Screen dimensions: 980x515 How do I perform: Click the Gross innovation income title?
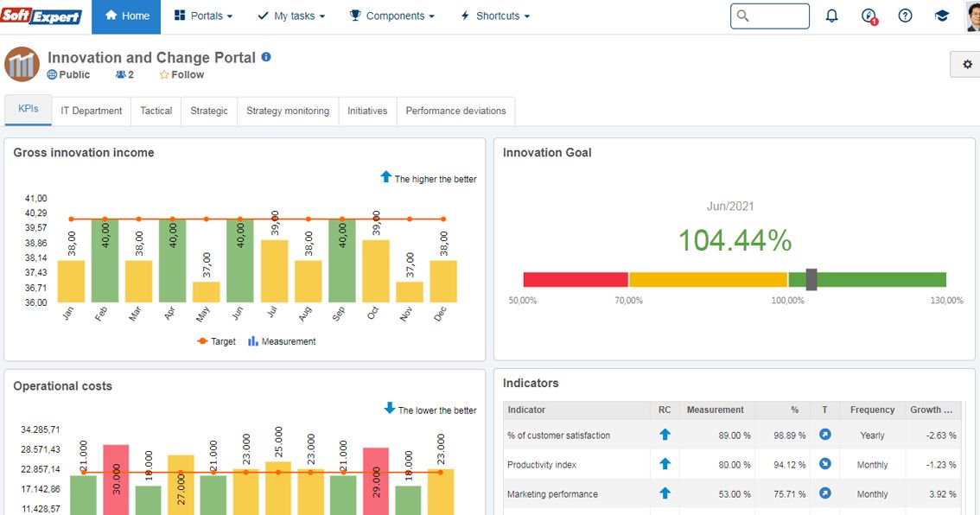tap(84, 152)
